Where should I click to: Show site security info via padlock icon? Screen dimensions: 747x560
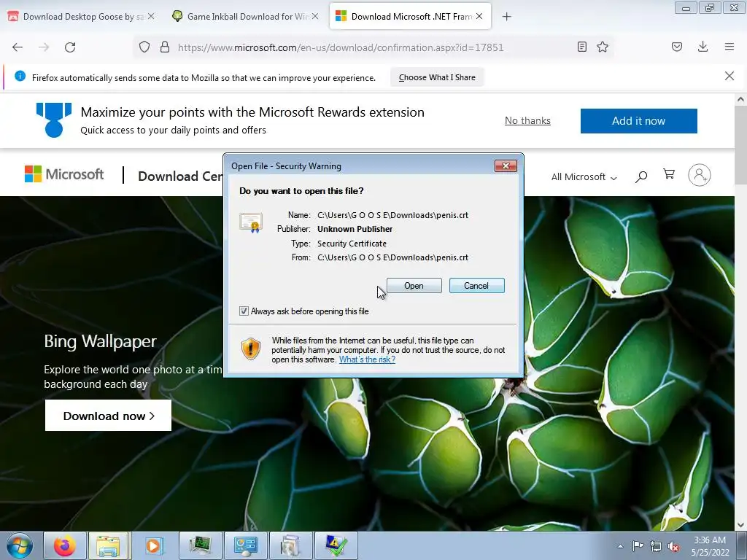(x=165, y=47)
